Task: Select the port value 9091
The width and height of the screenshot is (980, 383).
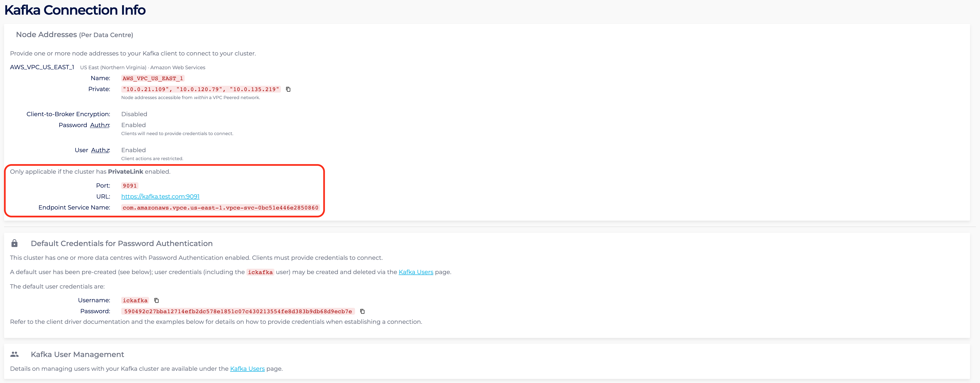Action: [x=130, y=186]
